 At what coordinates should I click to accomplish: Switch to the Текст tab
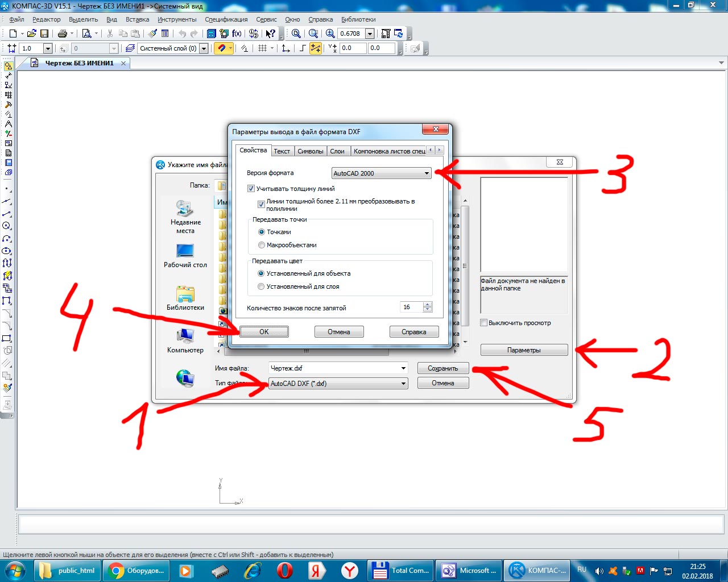tap(282, 151)
